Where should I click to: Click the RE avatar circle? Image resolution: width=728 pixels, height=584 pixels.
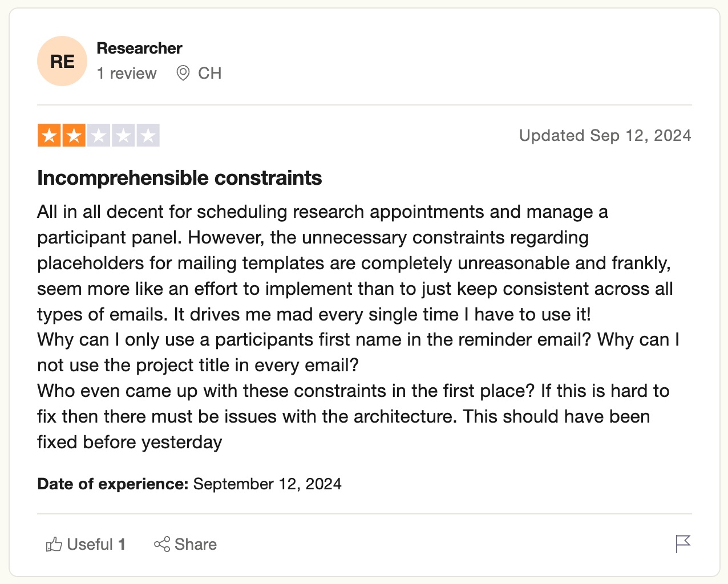pos(62,60)
